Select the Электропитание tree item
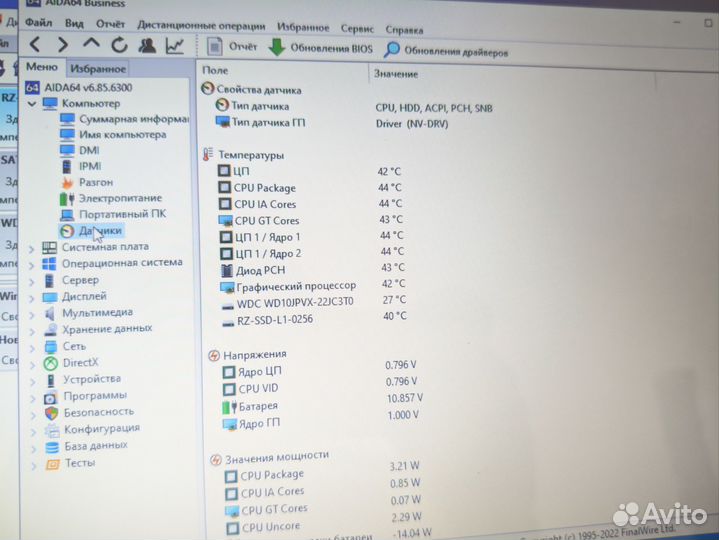The image size is (719, 540). click(111, 198)
